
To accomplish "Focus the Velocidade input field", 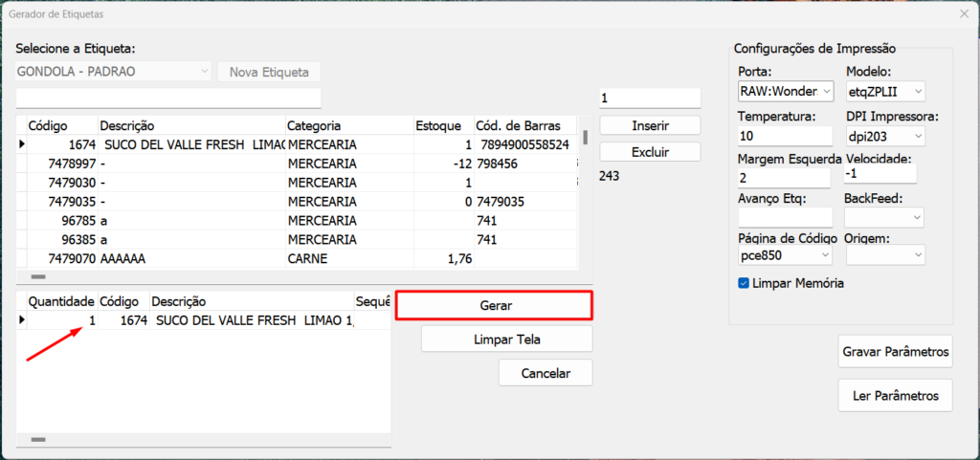I will tap(880, 174).
